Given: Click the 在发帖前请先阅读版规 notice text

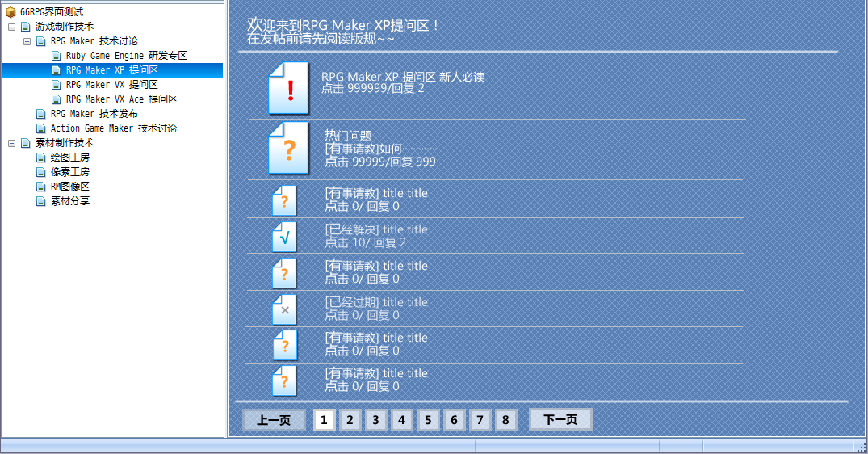Looking at the screenshot, I should [x=321, y=39].
